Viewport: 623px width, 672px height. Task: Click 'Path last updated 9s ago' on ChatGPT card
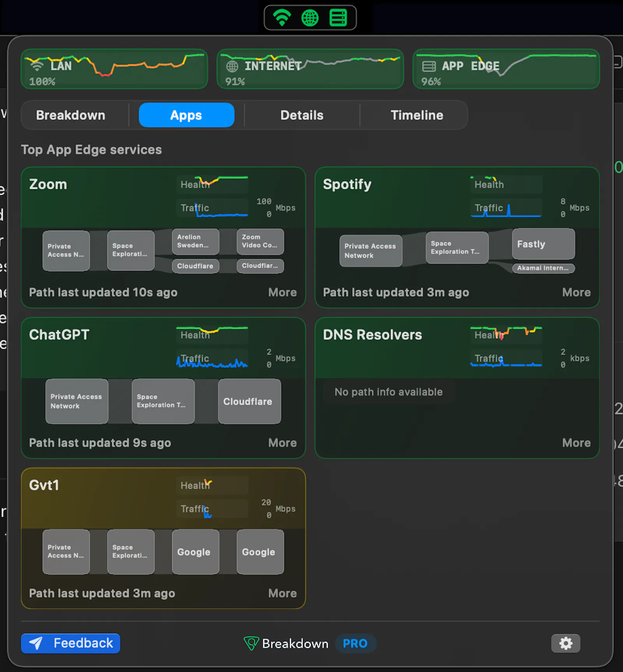[x=100, y=443]
